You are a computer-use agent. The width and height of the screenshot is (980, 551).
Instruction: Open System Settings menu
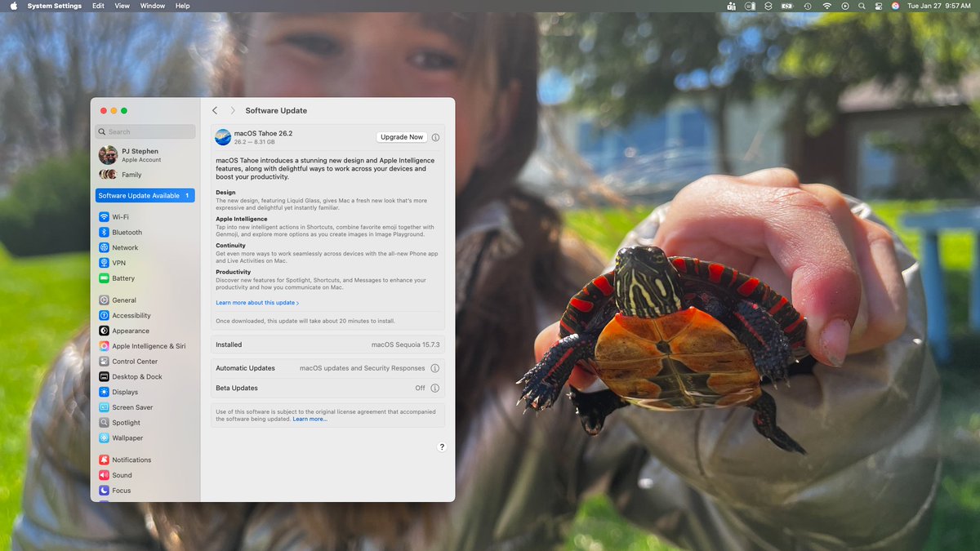click(x=55, y=6)
